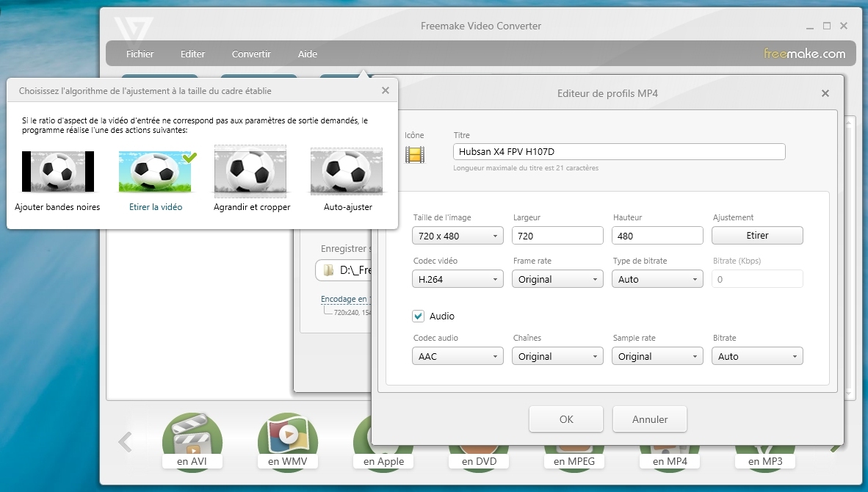Open the Chaînes dropdown
This screenshot has width=868, height=492.
[557, 356]
